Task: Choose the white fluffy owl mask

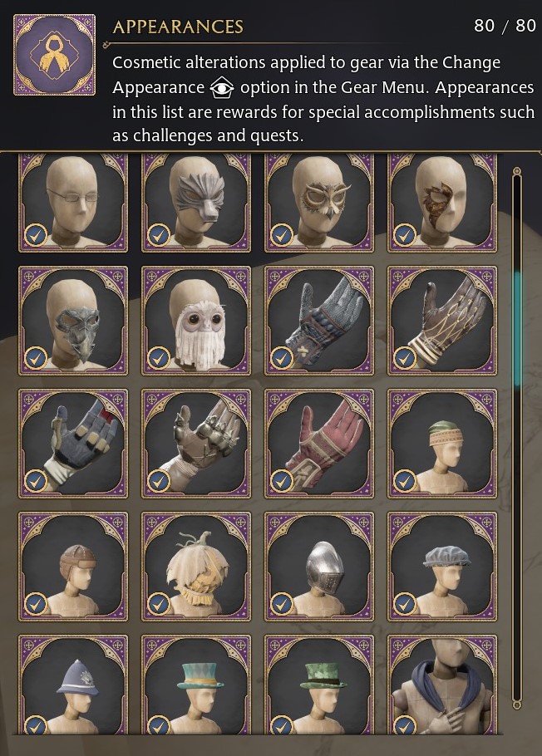Action: [196, 321]
